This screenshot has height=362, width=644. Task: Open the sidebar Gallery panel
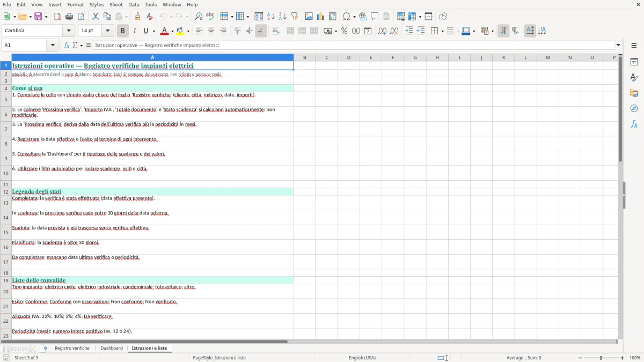[x=634, y=93]
